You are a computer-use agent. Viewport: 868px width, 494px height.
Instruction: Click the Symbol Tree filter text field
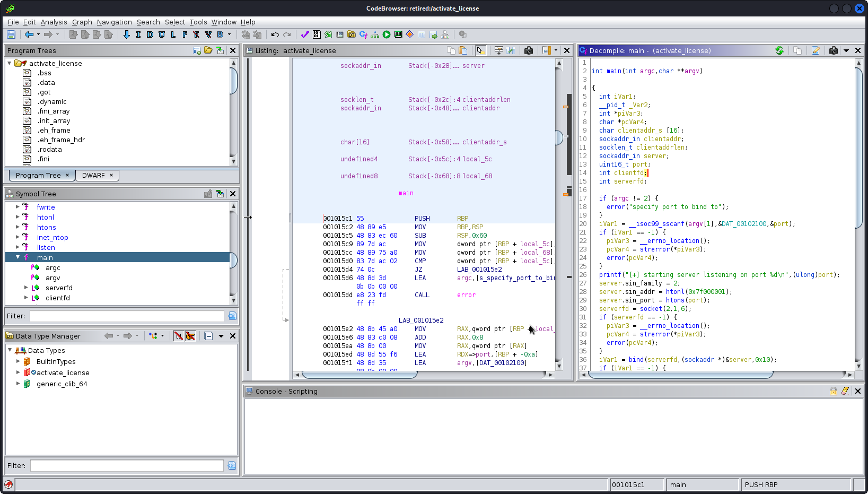pyautogui.click(x=127, y=316)
